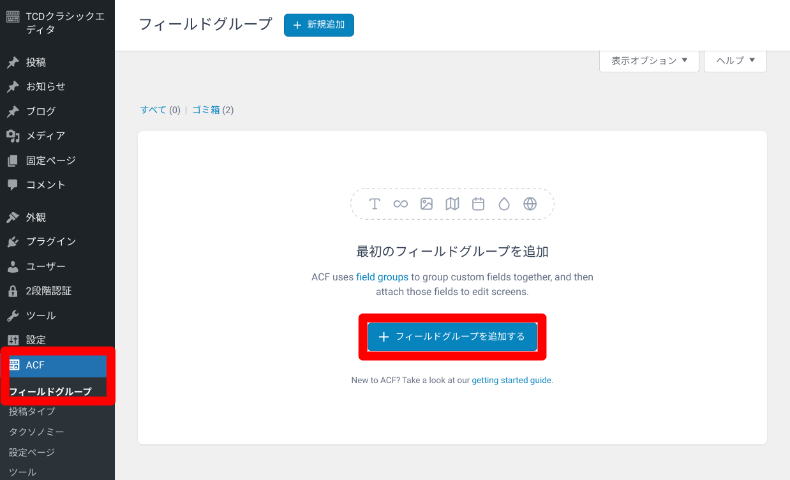This screenshot has width=790, height=480.
Task: Expand the 表示オプション dropdown
Action: pos(649,60)
